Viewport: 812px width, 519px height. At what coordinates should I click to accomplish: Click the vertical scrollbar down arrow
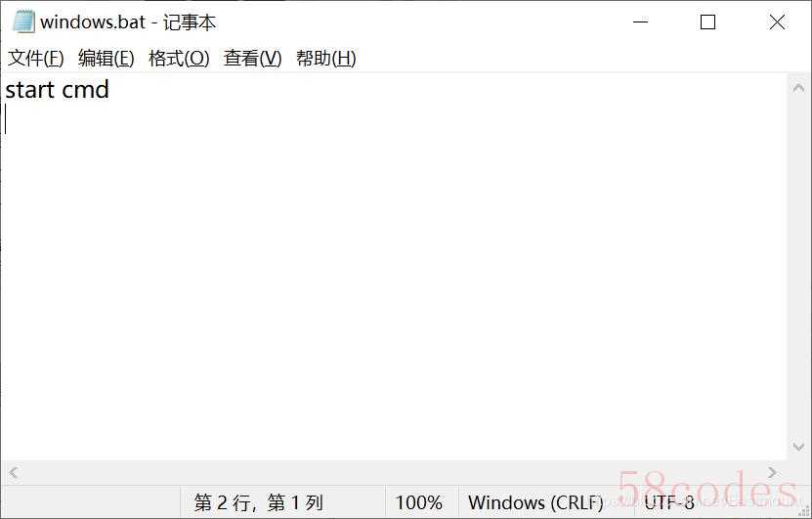(798, 446)
